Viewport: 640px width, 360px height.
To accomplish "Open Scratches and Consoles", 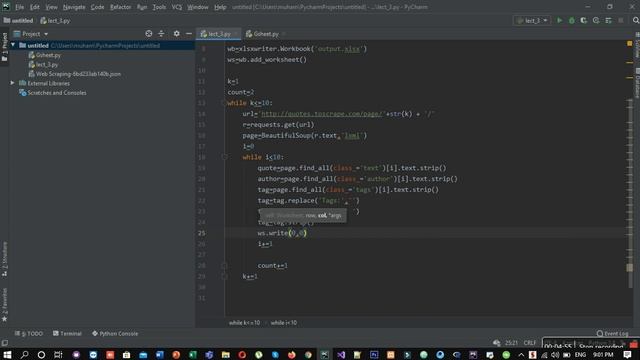I will (53, 93).
